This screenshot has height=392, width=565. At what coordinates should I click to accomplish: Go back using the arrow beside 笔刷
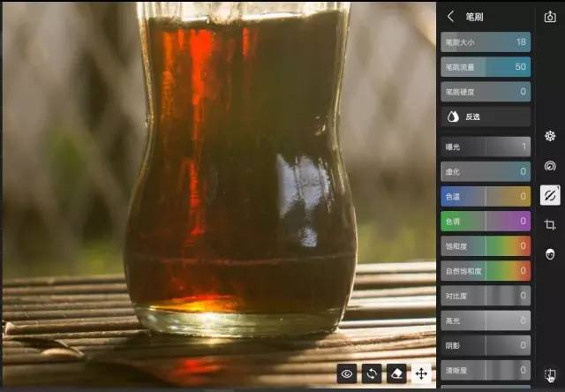(x=450, y=16)
